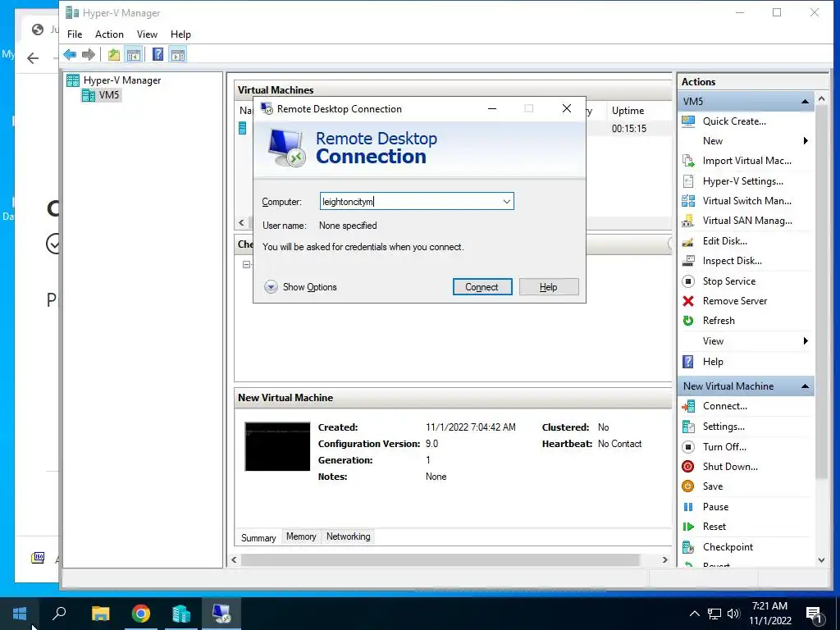Click Turn Off virtual machine action
This screenshot has height=630, width=840.
pos(724,447)
